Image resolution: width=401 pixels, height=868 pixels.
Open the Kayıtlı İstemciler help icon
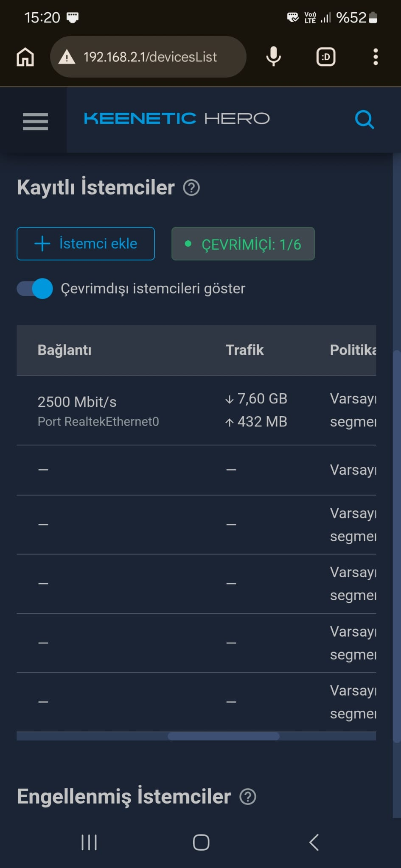(x=191, y=188)
